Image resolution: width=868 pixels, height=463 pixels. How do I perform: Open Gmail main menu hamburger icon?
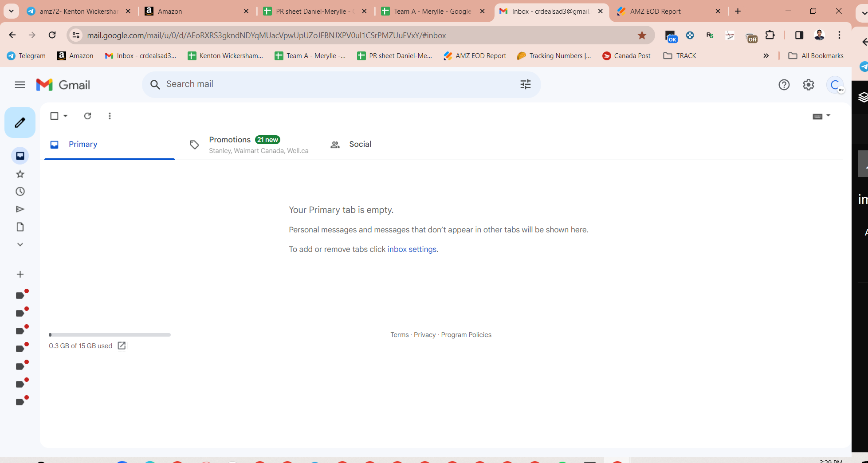pyautogui.click(x=20, y=85)
